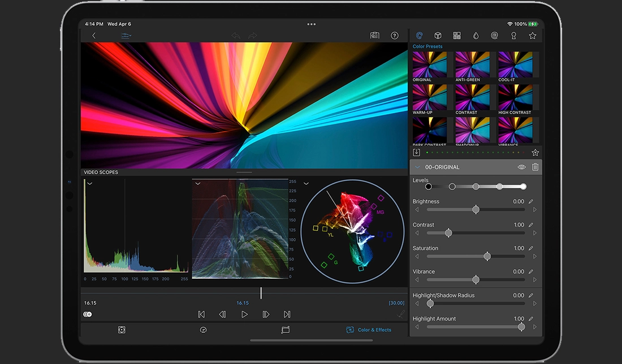The image size is (622, 364).
Task: Open the distortion spiral effects category
Action: coord(494,36)
